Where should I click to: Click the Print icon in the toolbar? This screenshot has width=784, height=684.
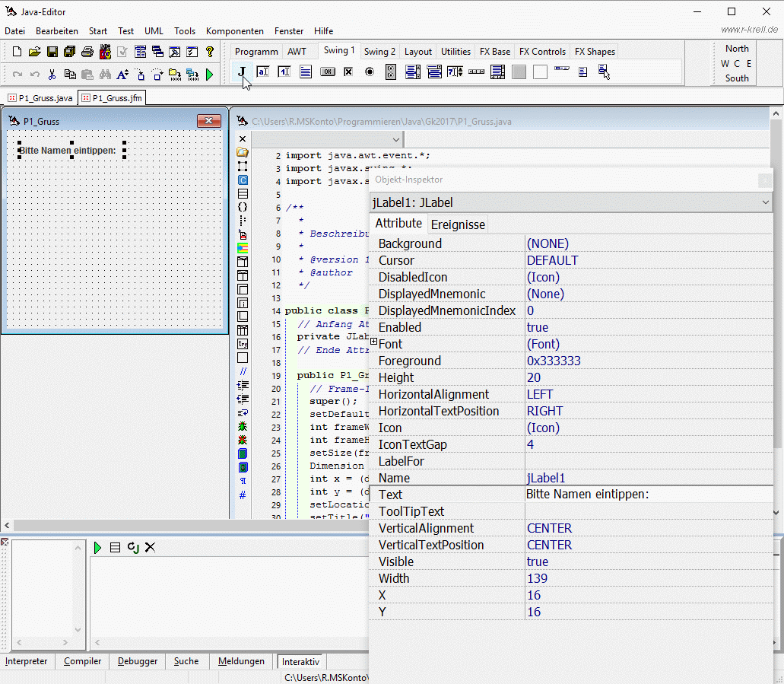click(87, 52)
